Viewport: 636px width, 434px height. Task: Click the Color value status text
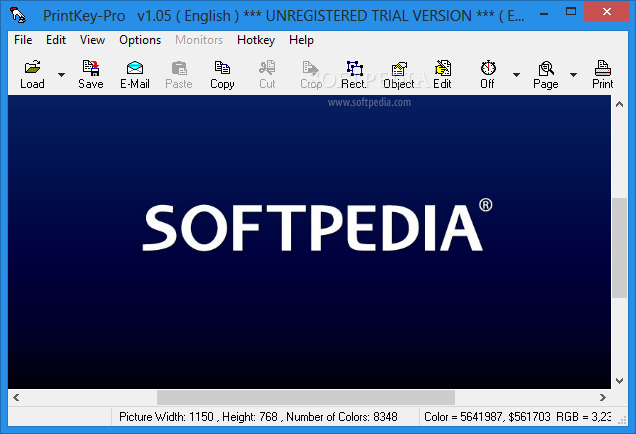517,417
